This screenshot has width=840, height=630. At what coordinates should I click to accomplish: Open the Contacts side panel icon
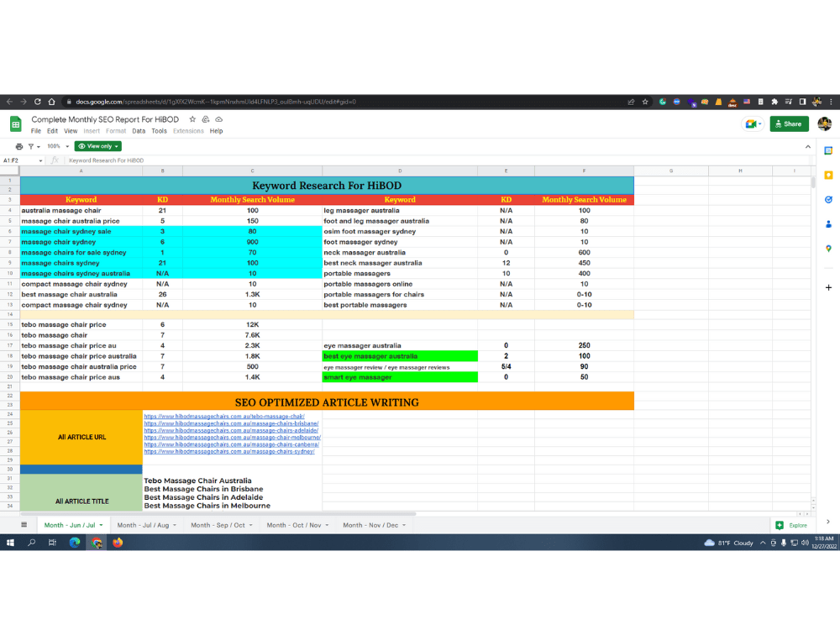tap(828, 224)
